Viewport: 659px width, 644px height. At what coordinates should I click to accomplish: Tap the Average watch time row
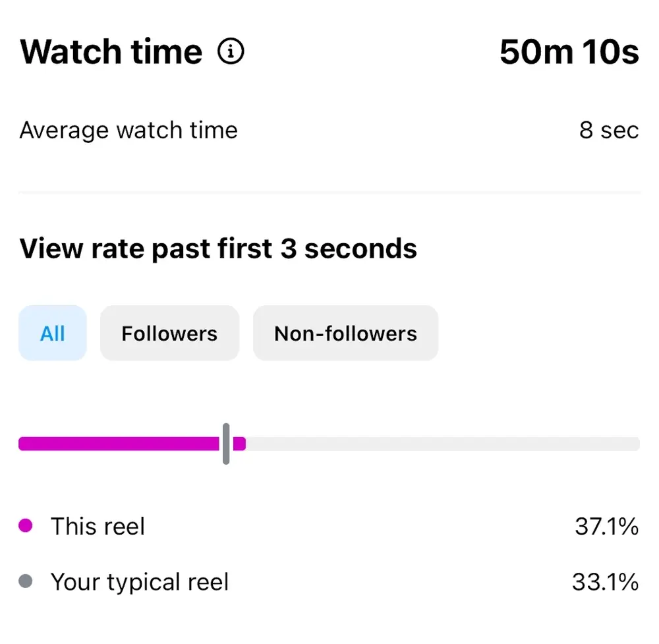point(129,130)
